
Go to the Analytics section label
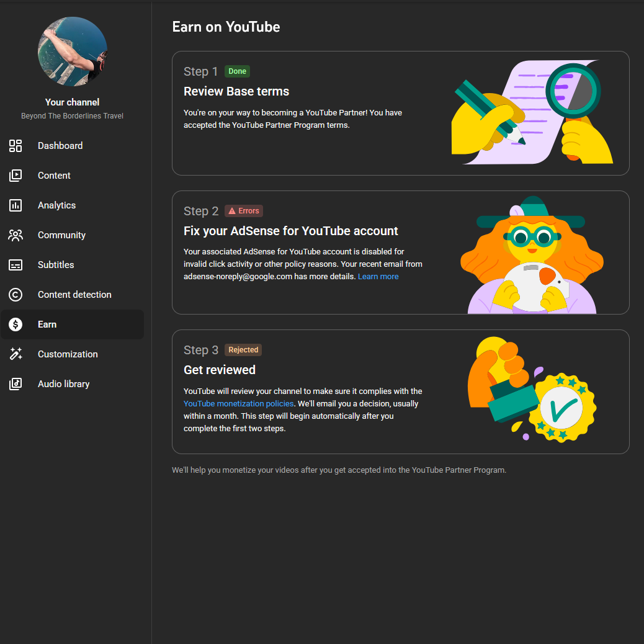click(x=56, y=205)
